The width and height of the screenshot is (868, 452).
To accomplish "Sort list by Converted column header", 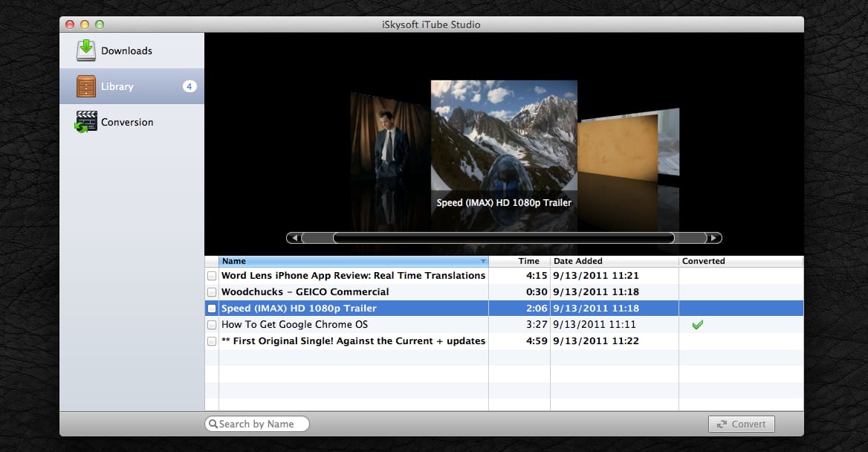I will pyautogui.click(x=741, y=261).
